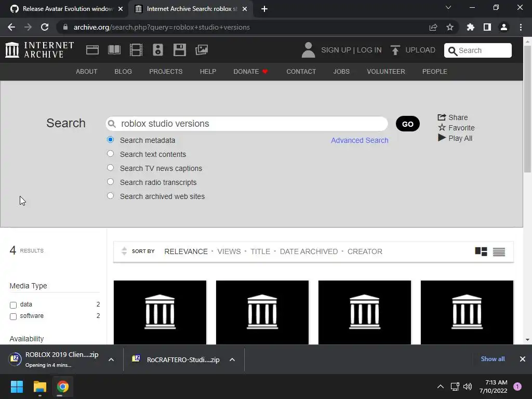Open File Explorer from taskbar

coord(39,387)
